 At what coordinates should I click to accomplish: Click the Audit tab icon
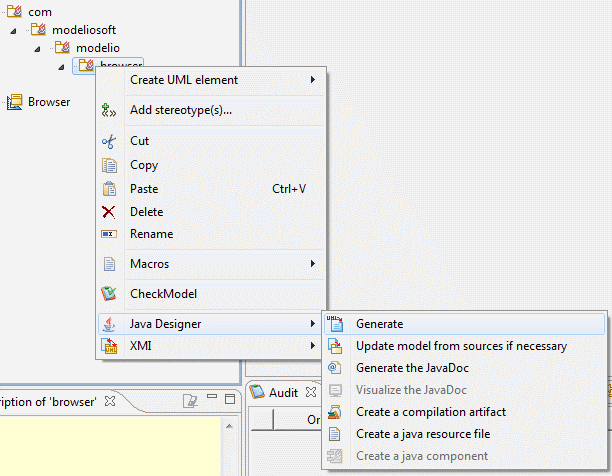257,392
